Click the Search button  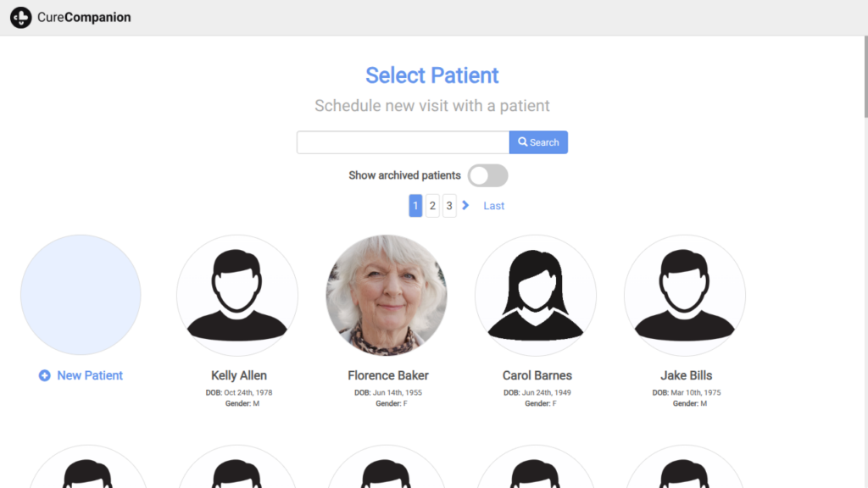pos(538,142)
